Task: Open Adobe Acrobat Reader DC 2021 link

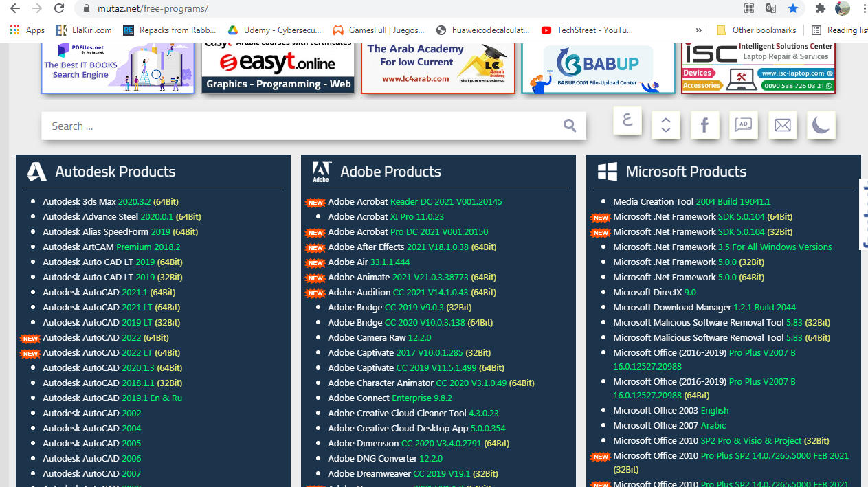Action: [415, 201]
